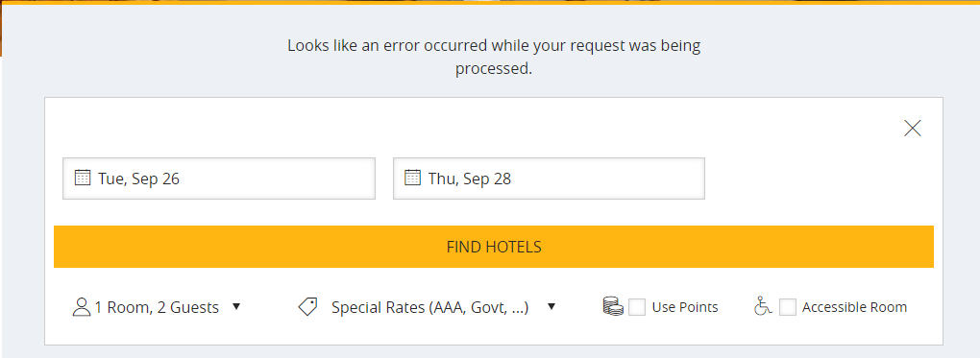Expand the Special Rates dropdown arrow
The width and height of the screenshot is (980, 358).
coord(551,307)
